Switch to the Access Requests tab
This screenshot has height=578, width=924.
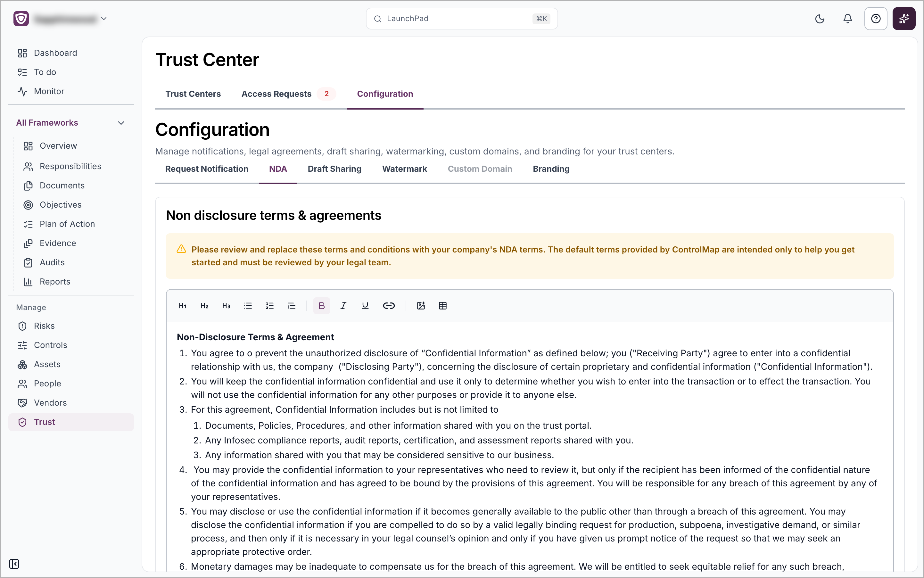pos(289,94)
